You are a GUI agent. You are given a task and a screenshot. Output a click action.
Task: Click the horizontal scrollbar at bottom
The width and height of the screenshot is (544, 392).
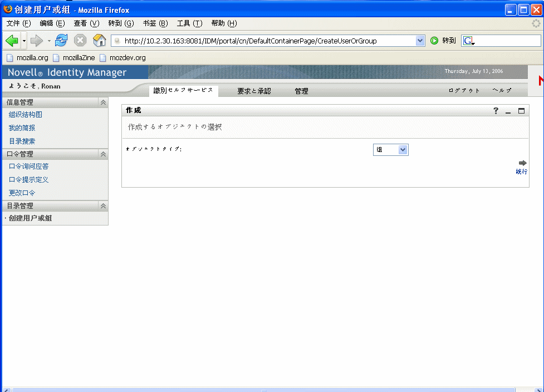click(264, 390)
